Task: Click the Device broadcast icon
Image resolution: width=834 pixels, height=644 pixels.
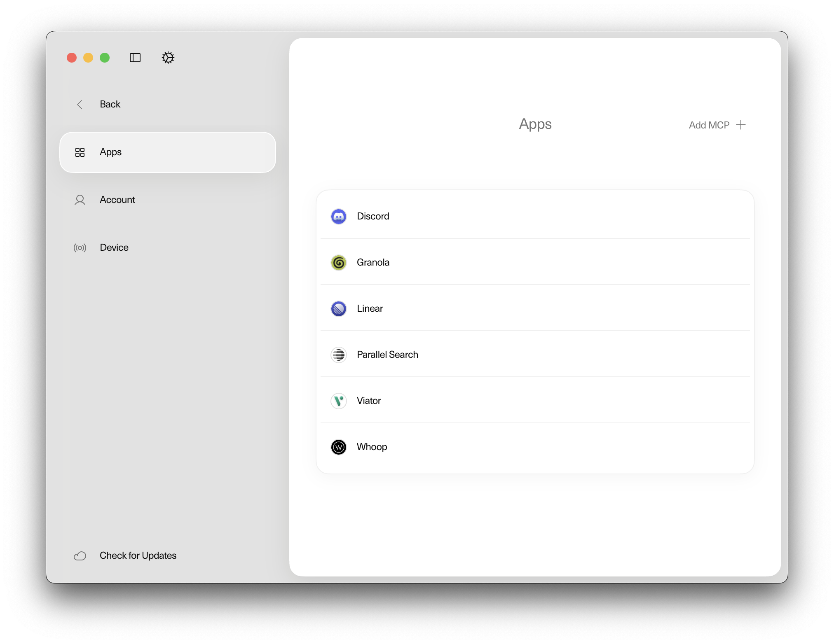Action: (80, 248)
